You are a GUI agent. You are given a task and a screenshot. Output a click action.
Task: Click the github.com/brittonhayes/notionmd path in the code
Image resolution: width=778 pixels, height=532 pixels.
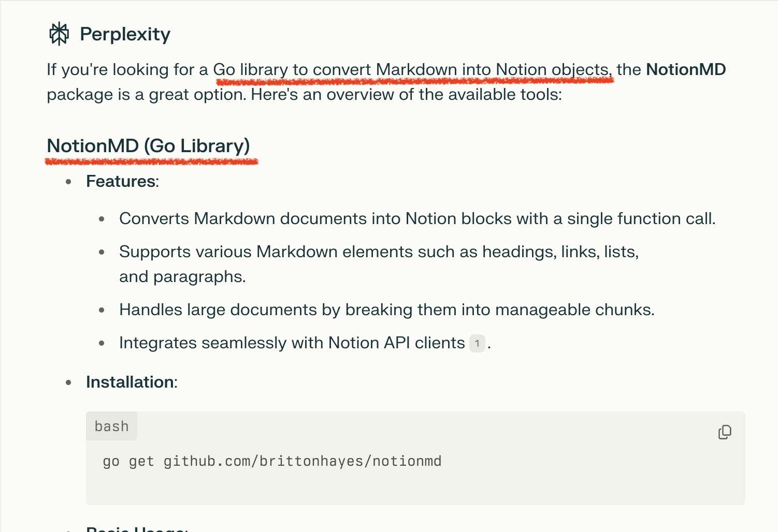point(302,461)
